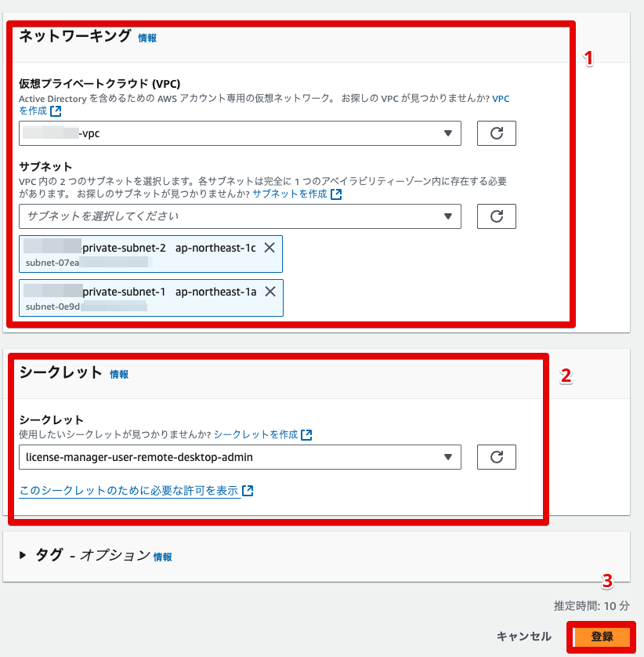Open シークレットを作成 link
The width and height of the screenshot is (644, 657).
click(256, 434)
